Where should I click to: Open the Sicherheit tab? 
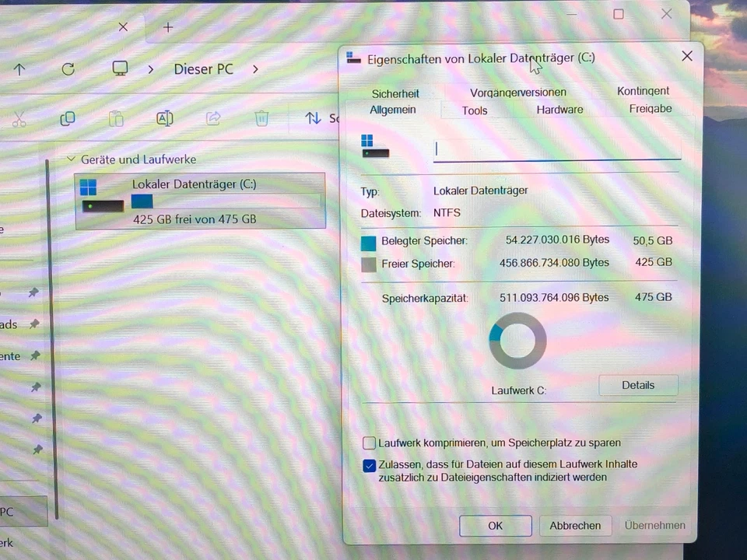coord(395,93)
